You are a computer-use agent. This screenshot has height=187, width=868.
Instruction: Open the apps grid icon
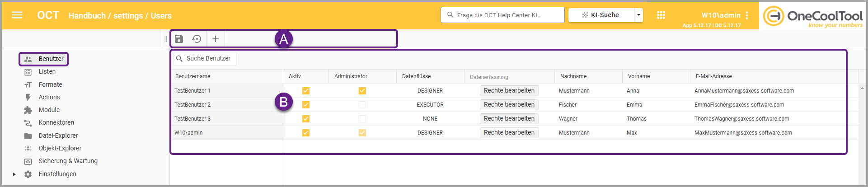pyautogui.click(x=661, y=15)
